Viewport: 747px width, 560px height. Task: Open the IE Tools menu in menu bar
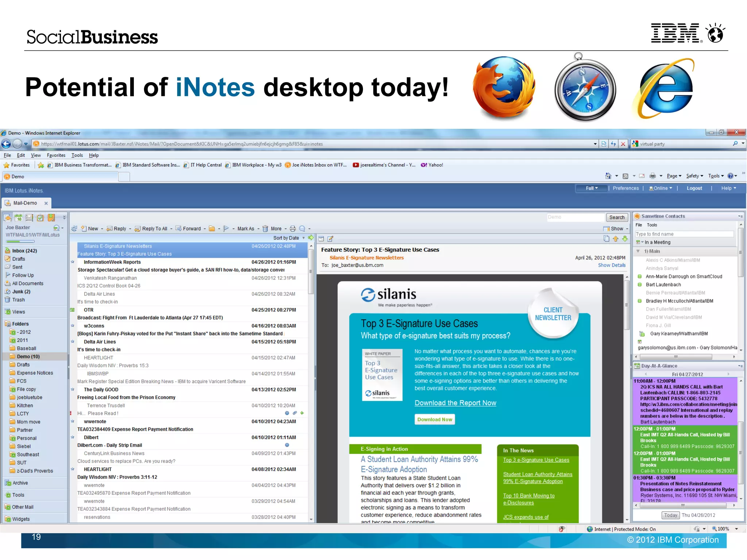[x=77, y=155]
